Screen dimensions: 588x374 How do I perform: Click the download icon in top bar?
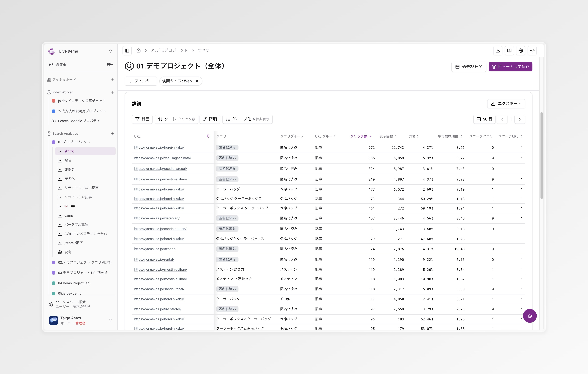point(498,51)
